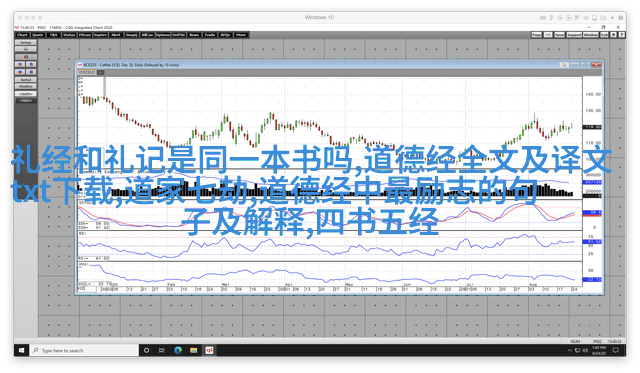Image resolution: width=640 pixels, height=373 pixels.
Task: Click the Type here to search box
Action: [x=84, y=350]
